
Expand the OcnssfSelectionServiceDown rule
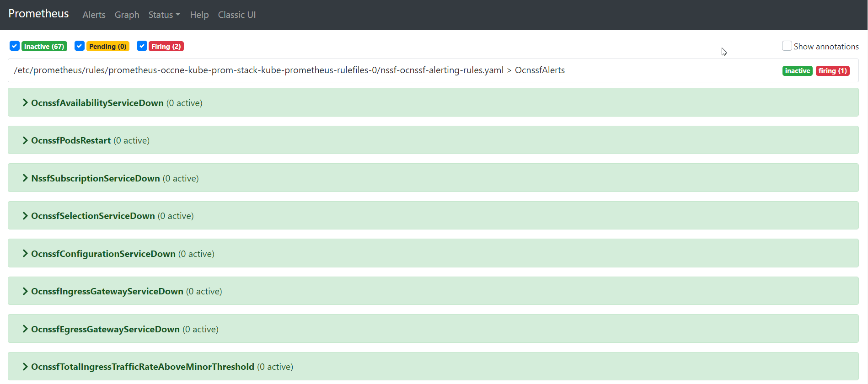(92, 215)
